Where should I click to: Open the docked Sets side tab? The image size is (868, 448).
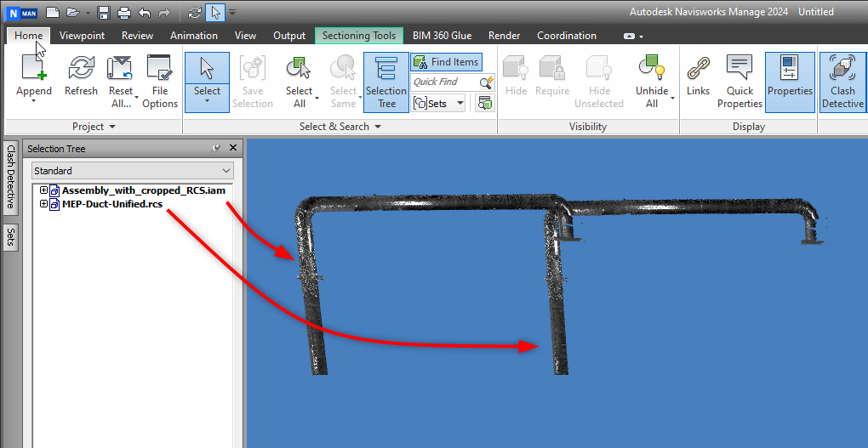coord(9,239)
